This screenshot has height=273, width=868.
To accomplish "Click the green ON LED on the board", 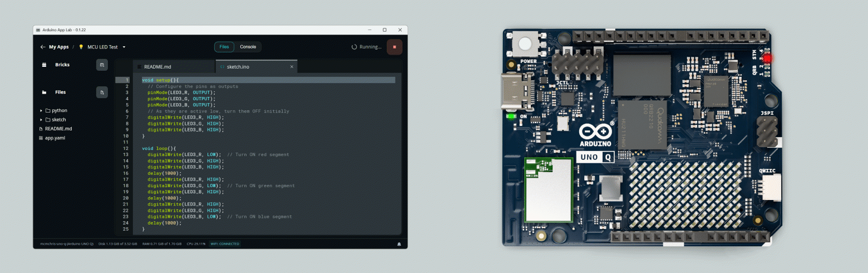I will coord(510,116).
